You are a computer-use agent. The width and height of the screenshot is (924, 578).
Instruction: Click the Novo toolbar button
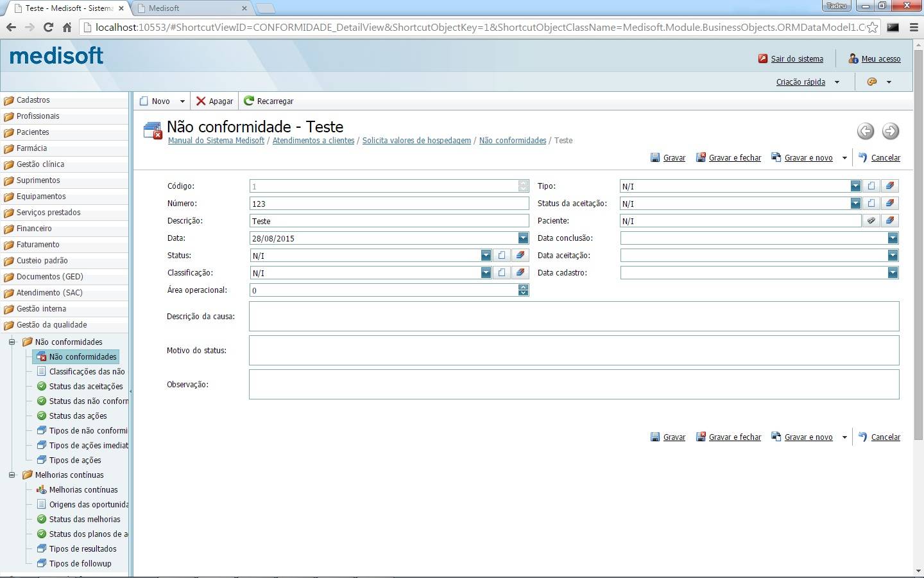pos(155,101)
